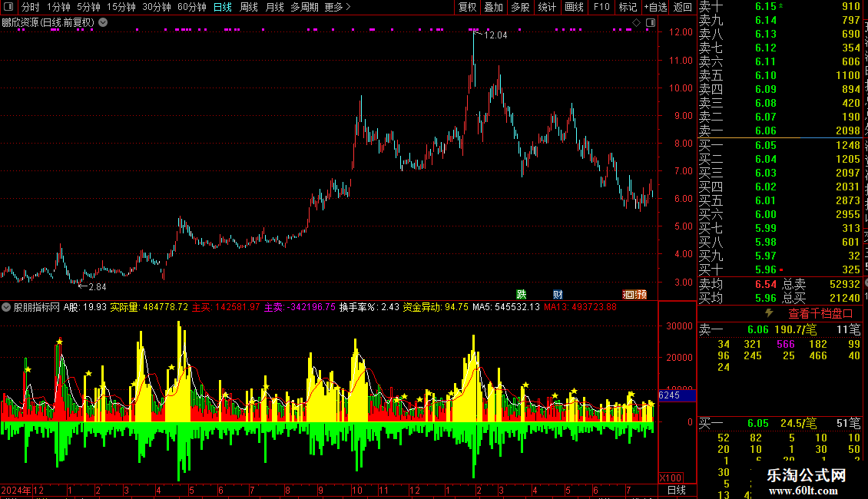868x499 pixels.
Task: Click the 实际量 484778.72 indicator value
Action: pyautogui.click(x=149, y=307)
